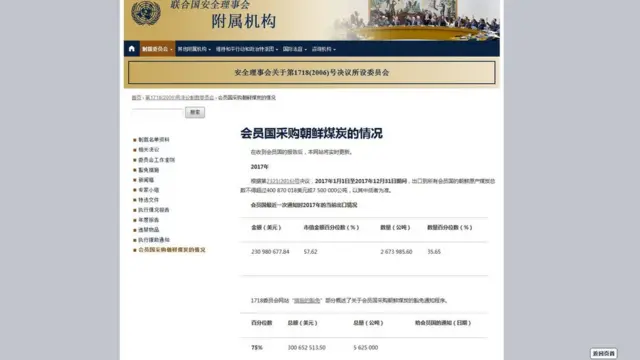Open 特选文件 in the sidebar
Screen dimensions: 640x360
click(149, 200)
